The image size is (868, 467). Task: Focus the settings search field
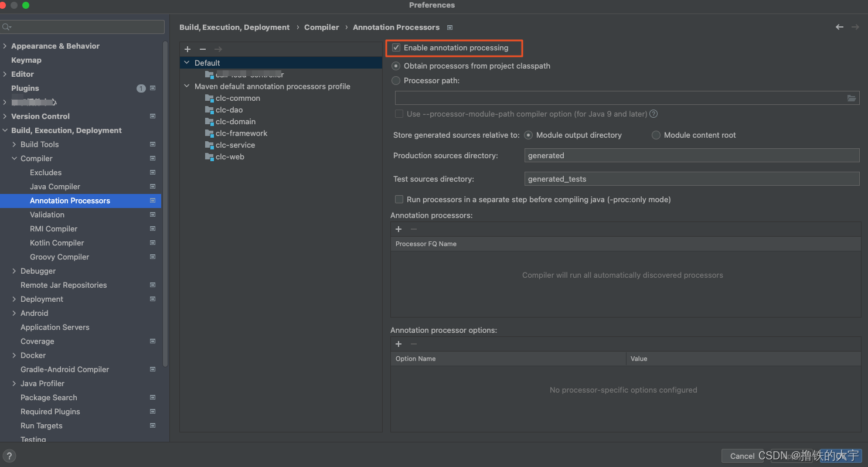click(x=83, y=27)
